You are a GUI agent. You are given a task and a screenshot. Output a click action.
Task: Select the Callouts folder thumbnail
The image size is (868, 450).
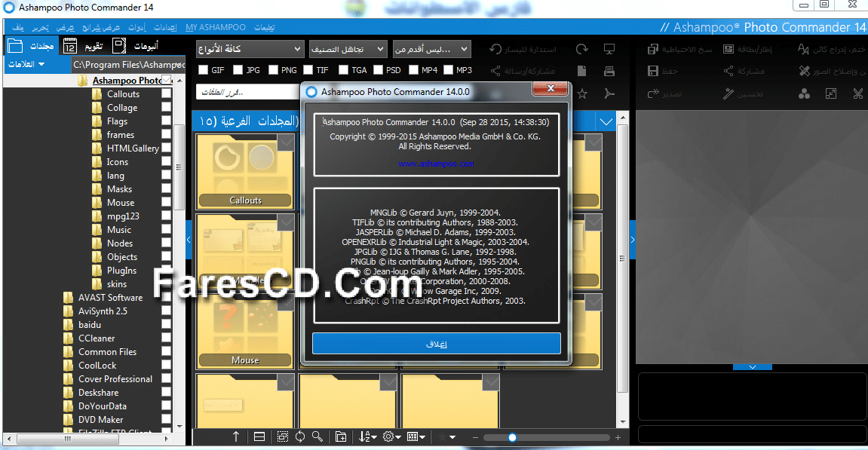(x=245, y=171)
